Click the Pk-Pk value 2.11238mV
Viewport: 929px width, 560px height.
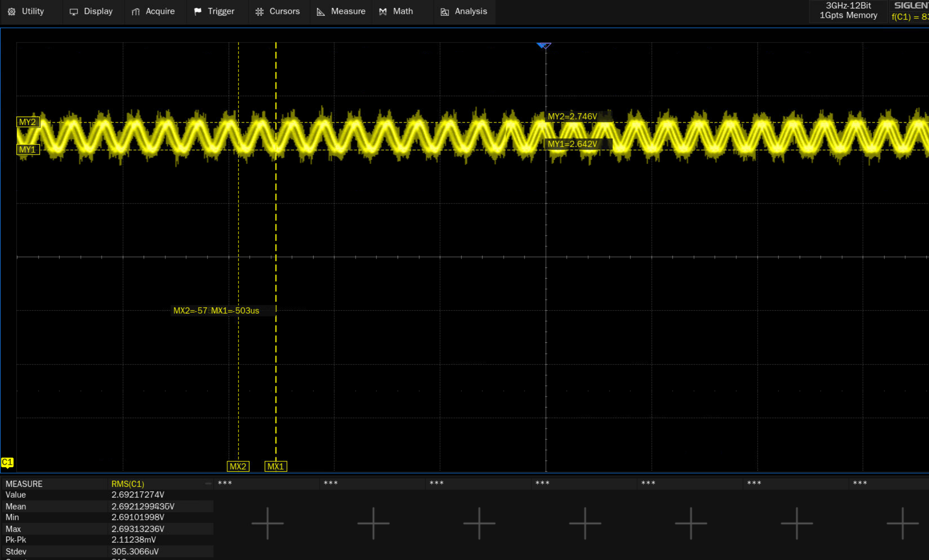(134, 540)
